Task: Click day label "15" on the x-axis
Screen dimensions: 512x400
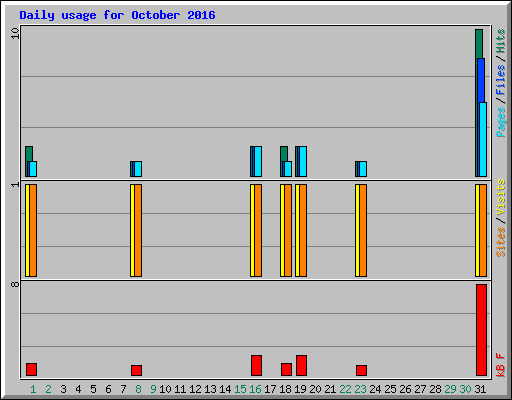Action: pos(240,389)
